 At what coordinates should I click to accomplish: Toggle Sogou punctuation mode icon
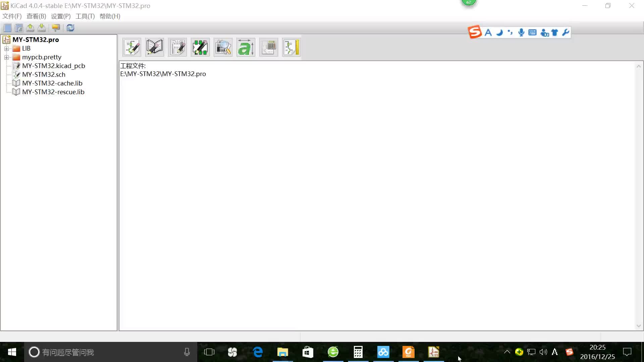coord(510,33)
